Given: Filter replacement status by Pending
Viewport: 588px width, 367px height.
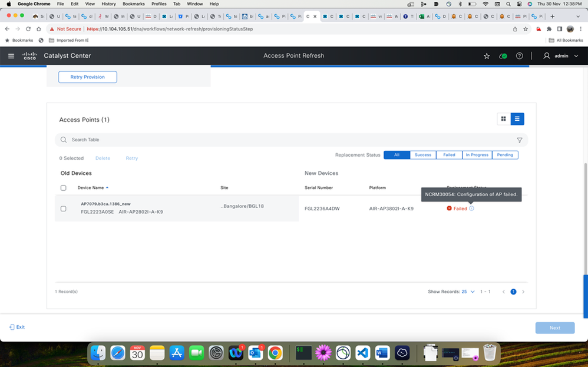Looking at the screenshot, I should pos(505,155).
